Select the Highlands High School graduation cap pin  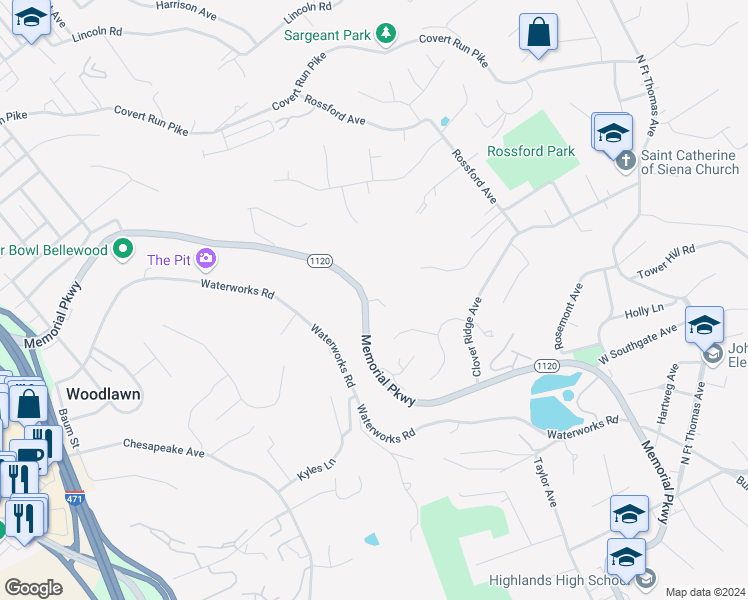click(x=626, y=559)
